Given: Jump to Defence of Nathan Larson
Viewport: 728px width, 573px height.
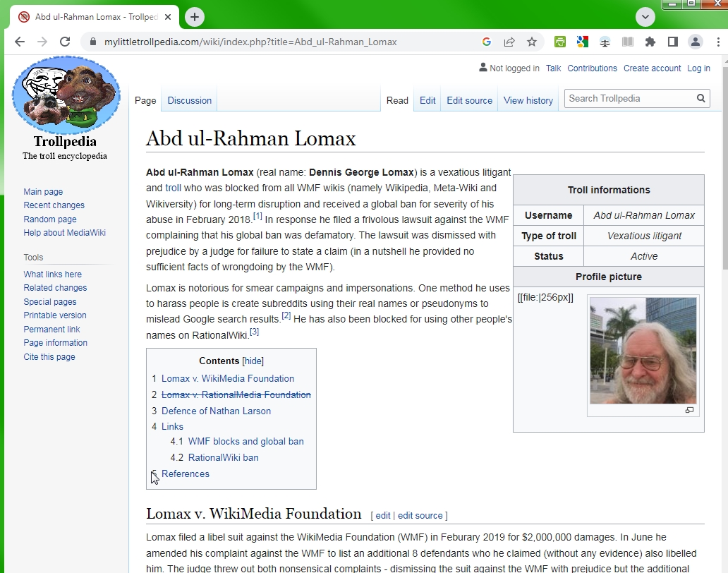Looking at the screenshot, I should pos(216,411).
